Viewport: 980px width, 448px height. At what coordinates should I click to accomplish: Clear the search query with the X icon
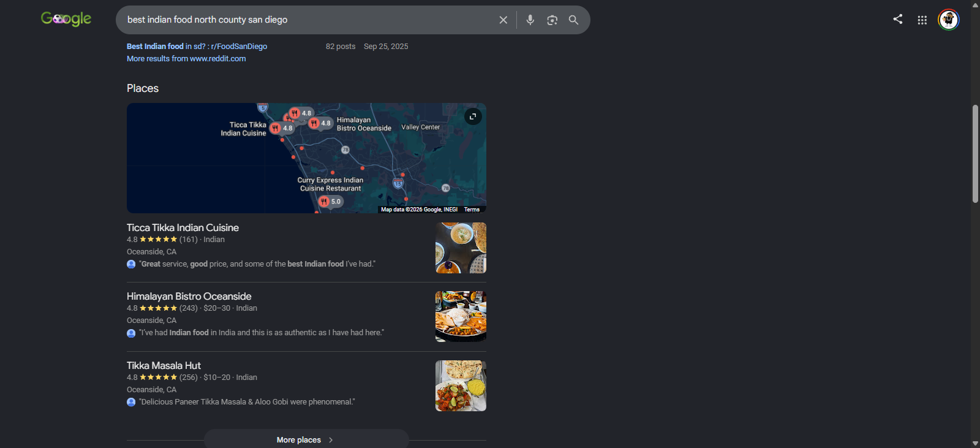coord(503,20)
